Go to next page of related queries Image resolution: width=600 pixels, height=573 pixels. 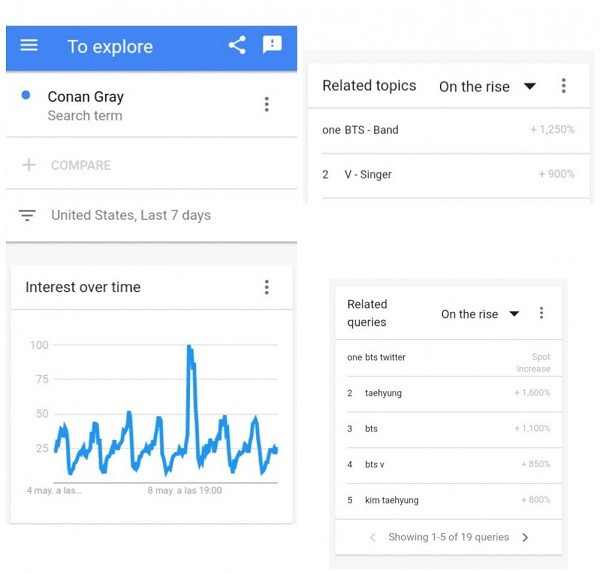pyautogui.click(x=525, y=537)
